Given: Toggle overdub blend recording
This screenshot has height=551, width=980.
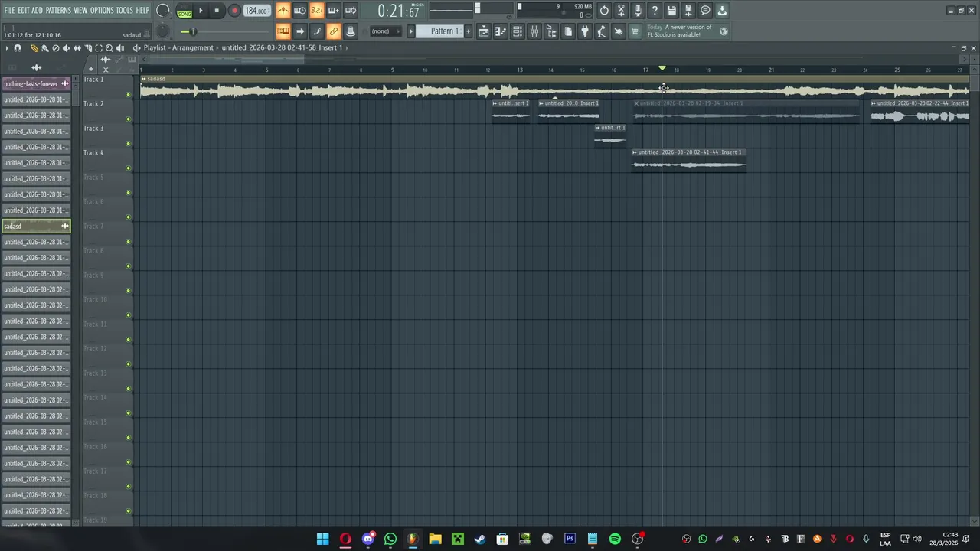Looking at the screenshot, I should [x=333, y=11].
